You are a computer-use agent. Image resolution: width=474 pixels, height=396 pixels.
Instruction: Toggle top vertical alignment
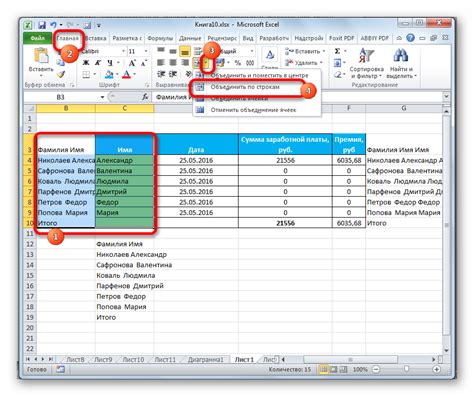(161, 51)
